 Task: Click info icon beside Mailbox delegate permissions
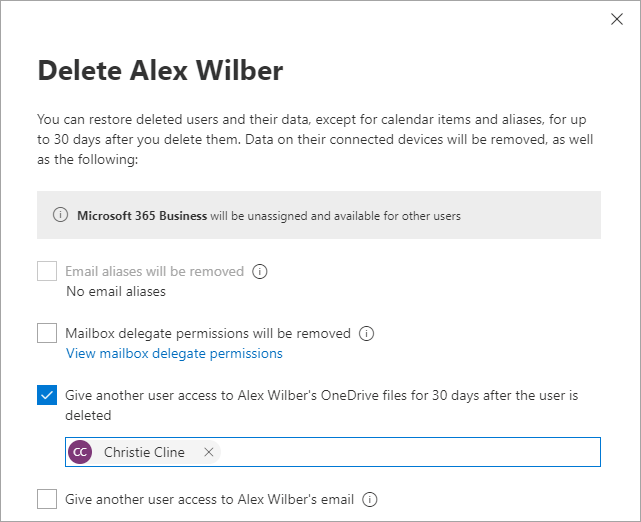pyautogui.click(x=366, y=333)
